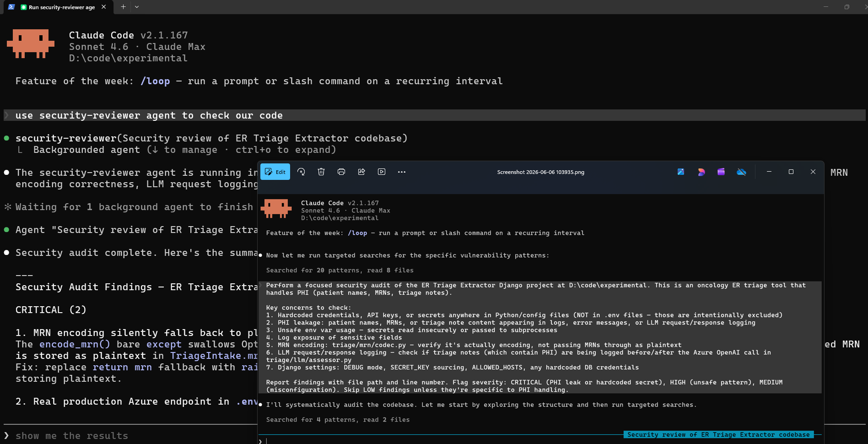Image resolution: width=868 pixels, height=444 pixels.
Task: Click 'Sonnet 4.6 · Claude Max' in terminal header
Action: click(x=137, y=47)
